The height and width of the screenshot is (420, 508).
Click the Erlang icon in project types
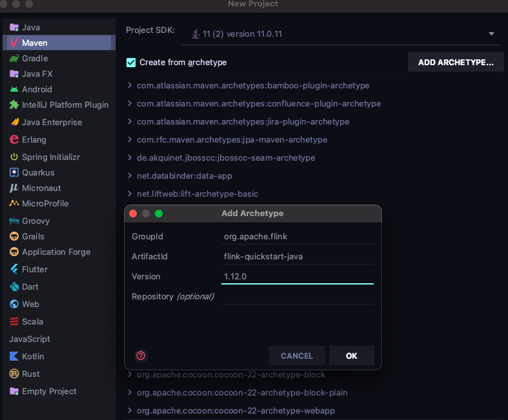tap(14, 139)
